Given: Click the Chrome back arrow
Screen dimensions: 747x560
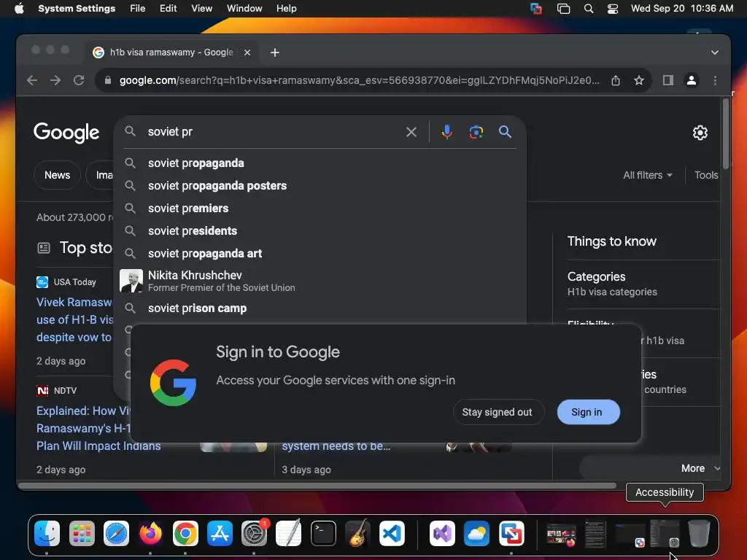Looking at the screenshot, I should pos(32,80).
